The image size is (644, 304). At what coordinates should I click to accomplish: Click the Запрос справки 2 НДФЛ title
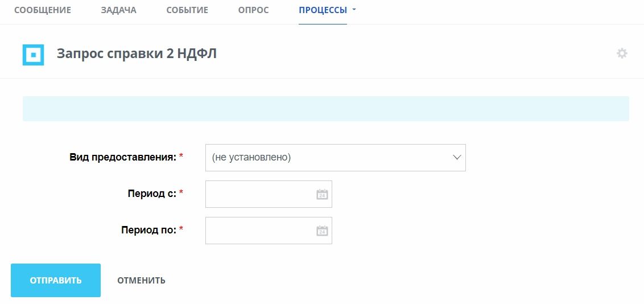coord(137,54)
